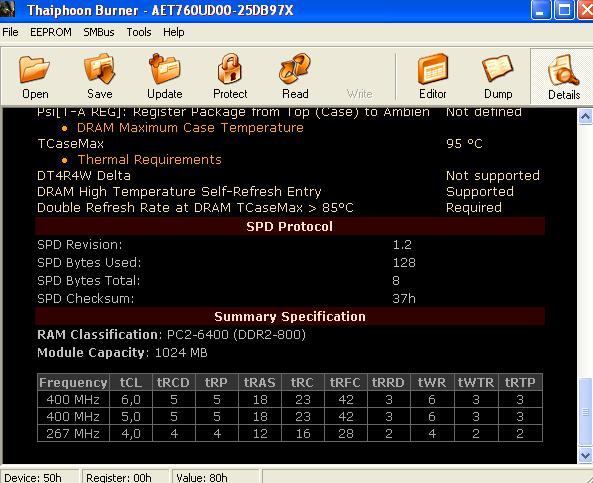Maximize the Thaiphoon Burner window
This screenshot has height=483, width=593.
pyautogui.click(x=564, y=10)
